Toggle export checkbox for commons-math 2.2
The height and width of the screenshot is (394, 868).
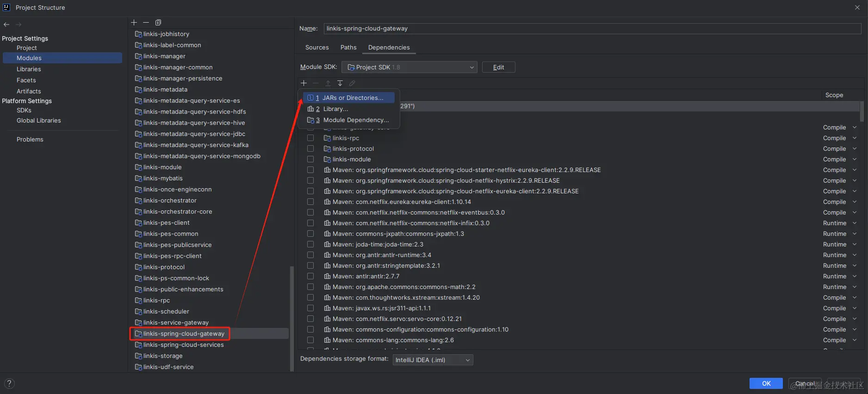click(310, 287)
